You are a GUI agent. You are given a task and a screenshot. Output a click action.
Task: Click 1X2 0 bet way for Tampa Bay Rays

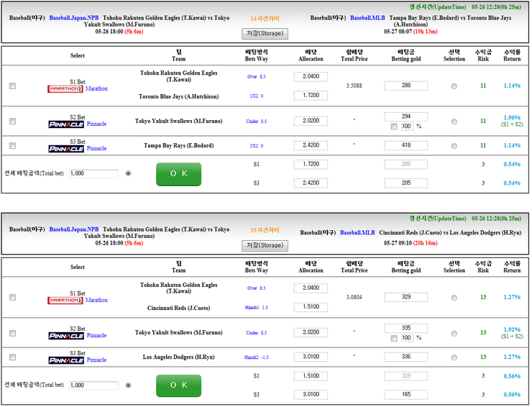257,146
